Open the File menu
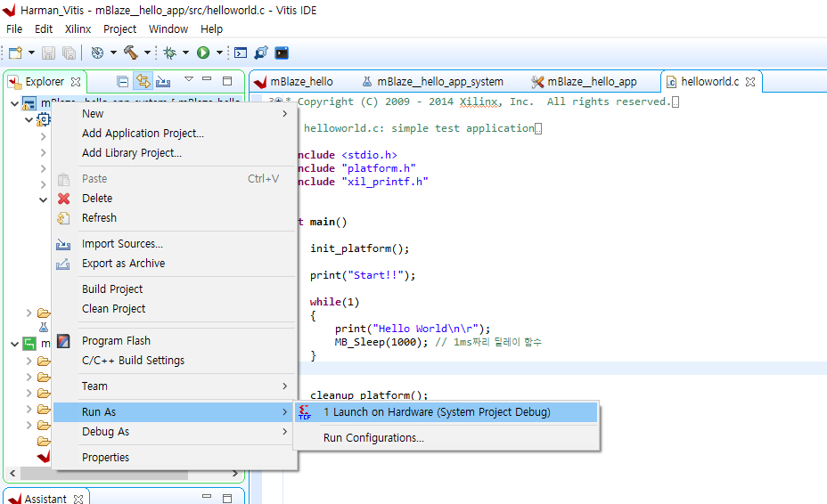The image size is (827, 504). pyautogui.click(x=14, y=29)
